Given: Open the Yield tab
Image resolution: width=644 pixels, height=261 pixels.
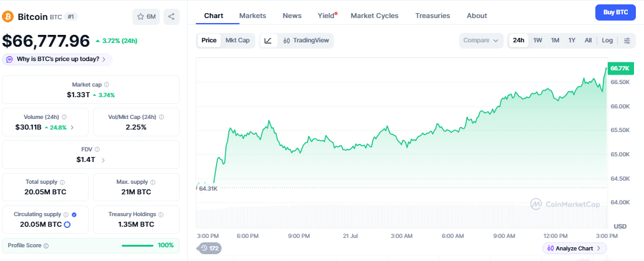Looking at the screenshot, I should click(x=326, y=16).
